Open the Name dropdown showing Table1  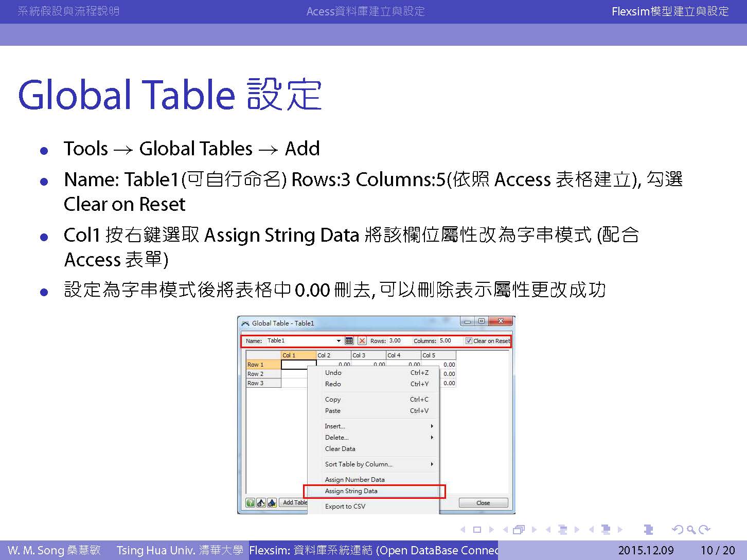coord(339,341)
